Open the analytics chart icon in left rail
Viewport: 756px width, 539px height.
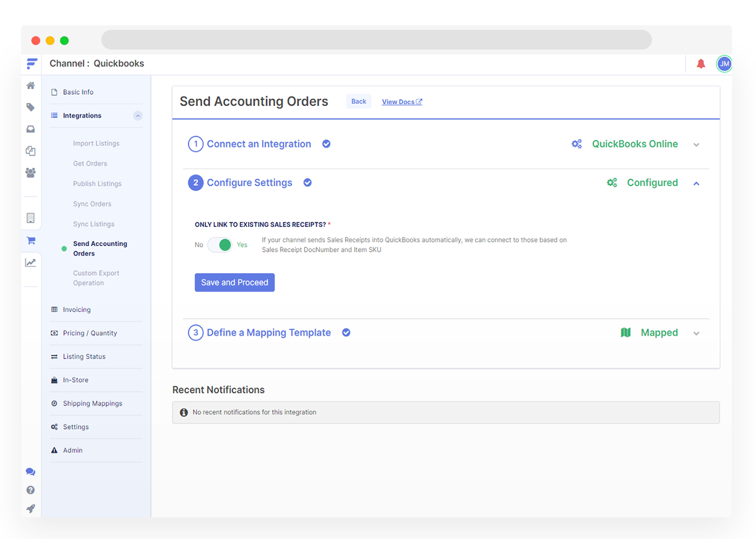pos(30,262)
